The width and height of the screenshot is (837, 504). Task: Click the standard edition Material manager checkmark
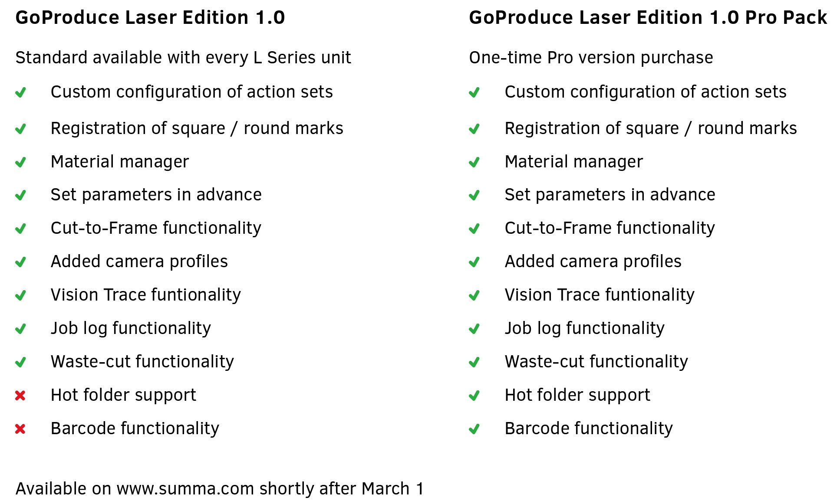21,162
